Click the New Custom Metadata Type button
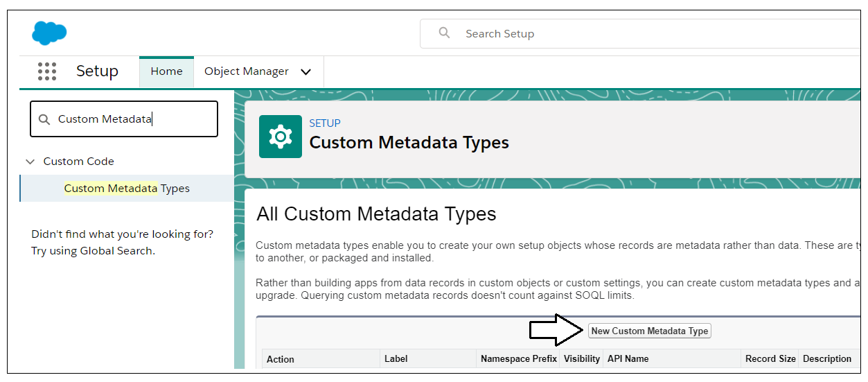The height and width of the screenshot is (382, 868). click(650, 331)
